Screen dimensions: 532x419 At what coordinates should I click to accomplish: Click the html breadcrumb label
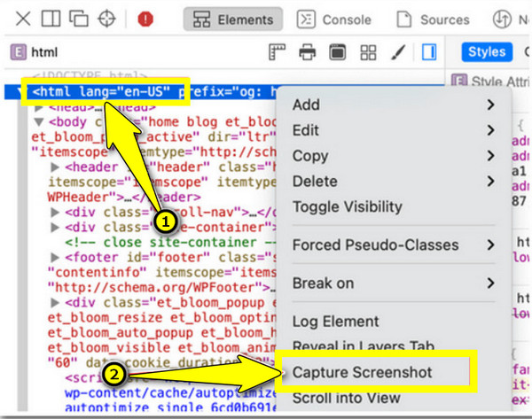(44, 52)
